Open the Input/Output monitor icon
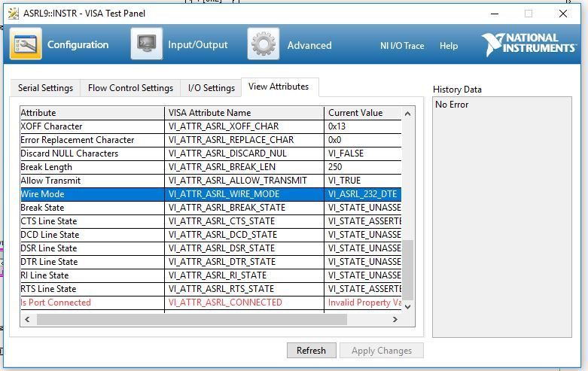Viewport: 588px width, 371px height. click(147, 44)
